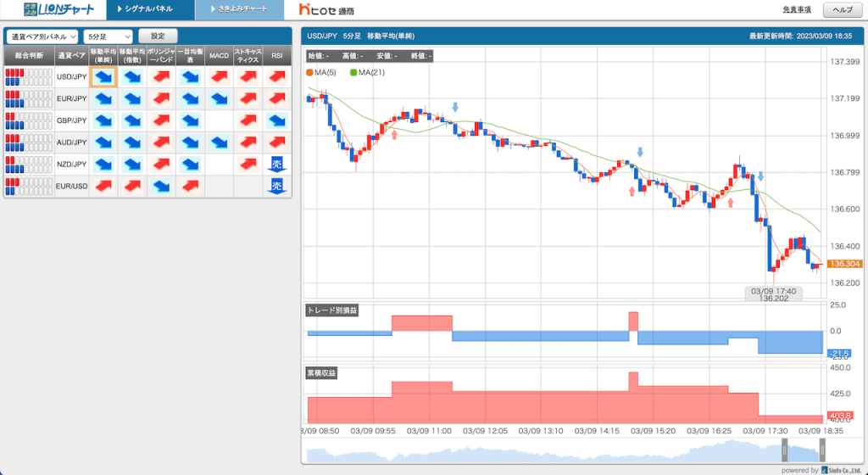Image resolution: width=868 pixels, height=475 pixels.
Task: Click NZD/JPY RSI sell (売) icon
Action: click(x=277, y=165)
